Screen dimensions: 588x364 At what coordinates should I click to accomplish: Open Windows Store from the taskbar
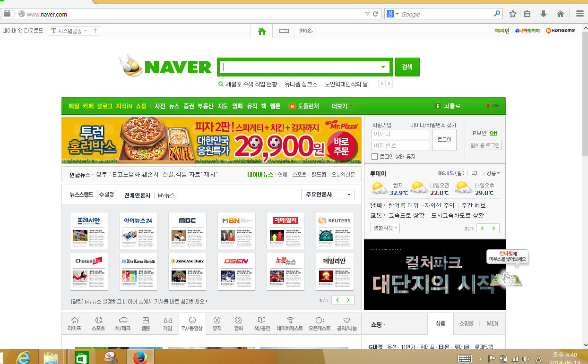[82, 357]
